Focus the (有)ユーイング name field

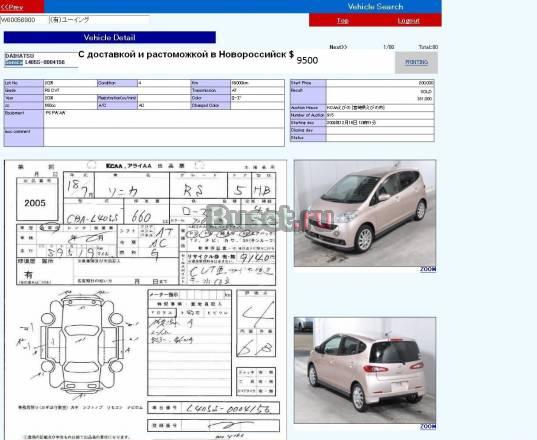pyautogui.click(x=99, y=20)
